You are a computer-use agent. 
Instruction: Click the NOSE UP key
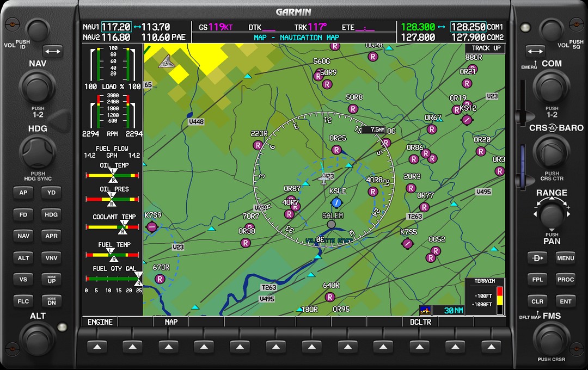pyautogui.click(x=51, y=279)
